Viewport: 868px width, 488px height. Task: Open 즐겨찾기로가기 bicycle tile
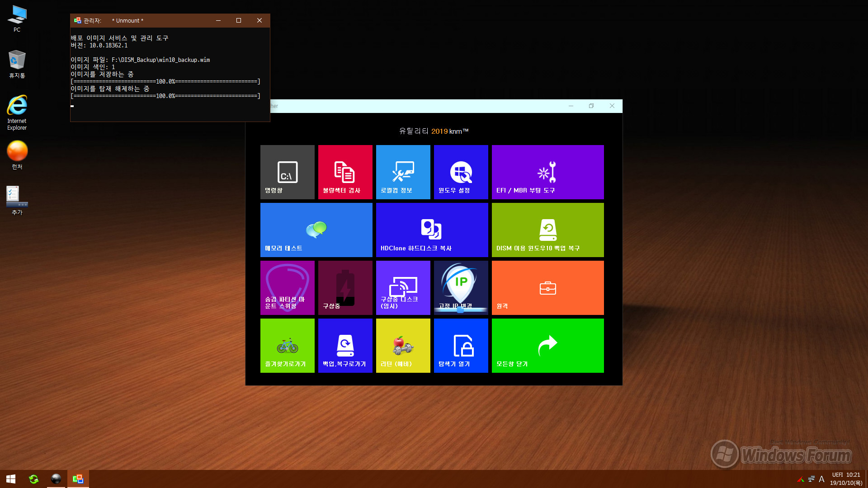287,346
